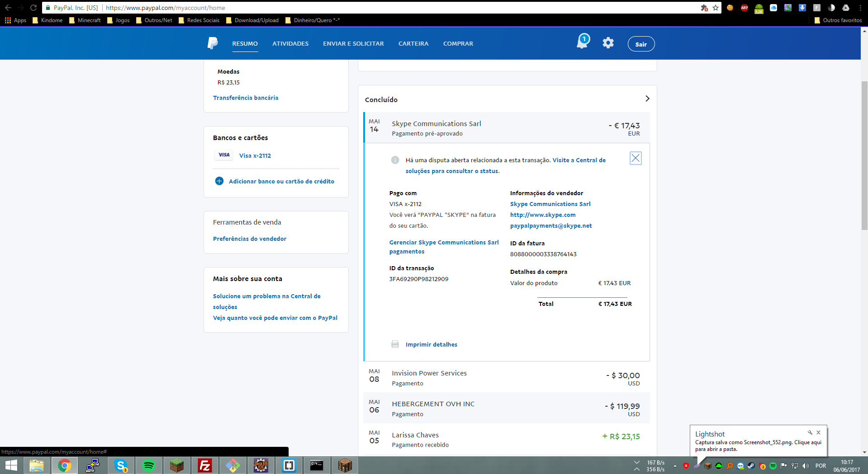Screen dimensions: 868x474
Task: Expand the HEBERGEMENT OVH INC transaction
Action: [507, 408]
